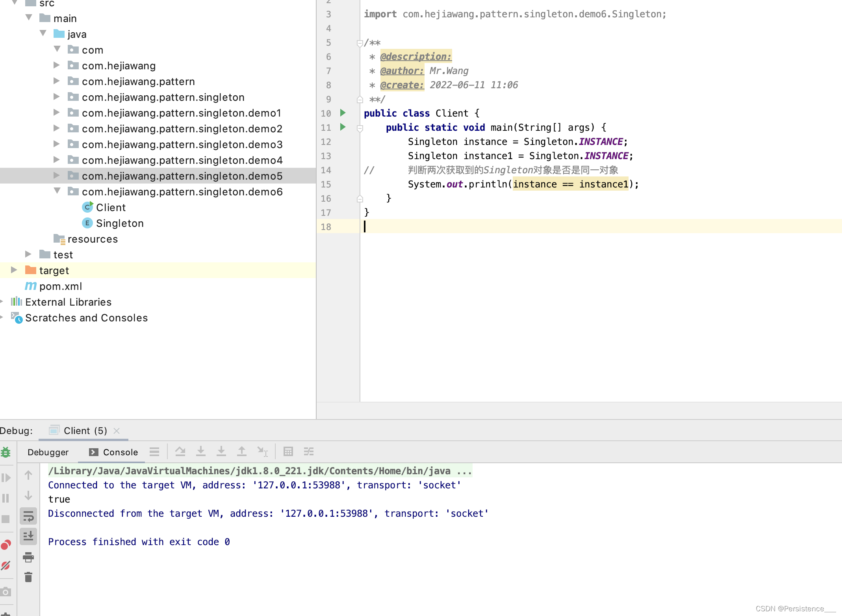The height and width of the screenshot is (616, 842).
Task: Click the Run to Cursor icon
Action: [x=262, y=452]
